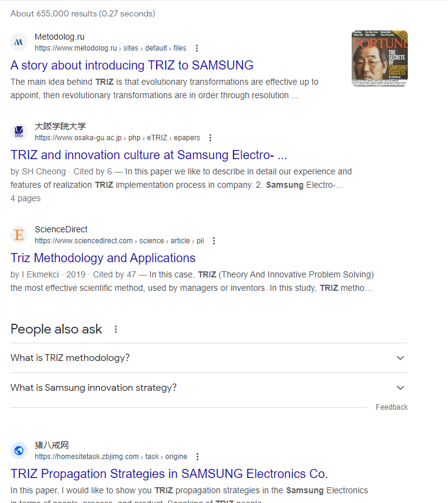The width and height of the screenshot is (448, 503).
Task: Open three-dot menu for ScienceDirect result
Action: coord(214,241)
